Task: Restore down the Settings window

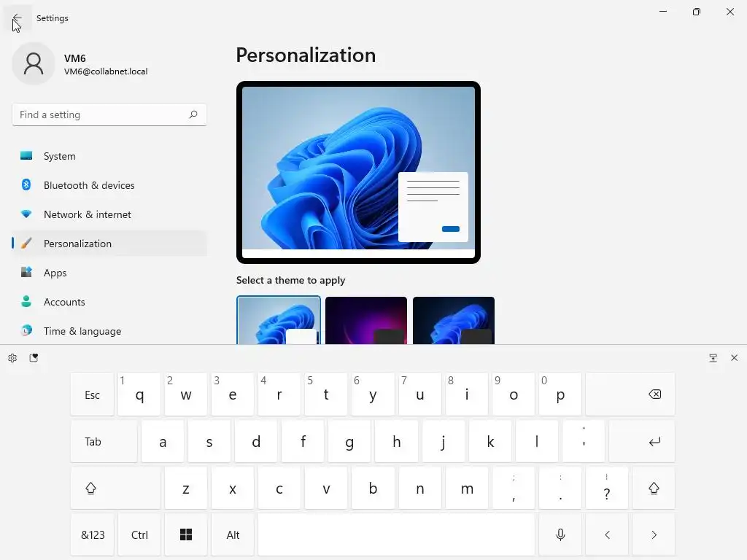Action: coord(697,12)
